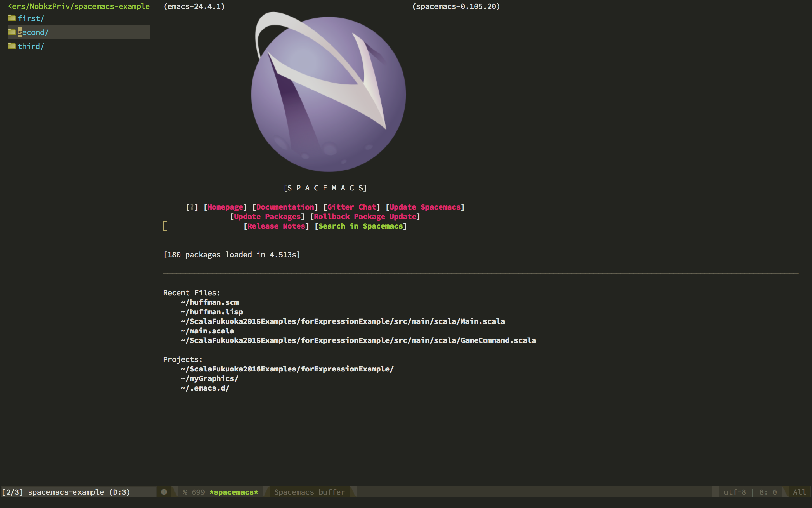The width and height of the screenshot is (812, 508).
Task: Open recent file ~/huffman.scm
Action: (x=210, y=302)
